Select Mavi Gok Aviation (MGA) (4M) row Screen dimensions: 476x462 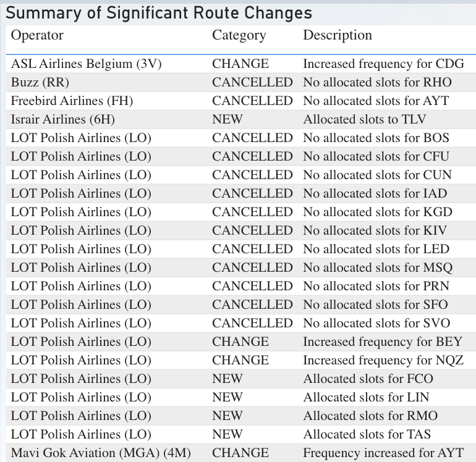pyautogui.click(x=241, y=453)
